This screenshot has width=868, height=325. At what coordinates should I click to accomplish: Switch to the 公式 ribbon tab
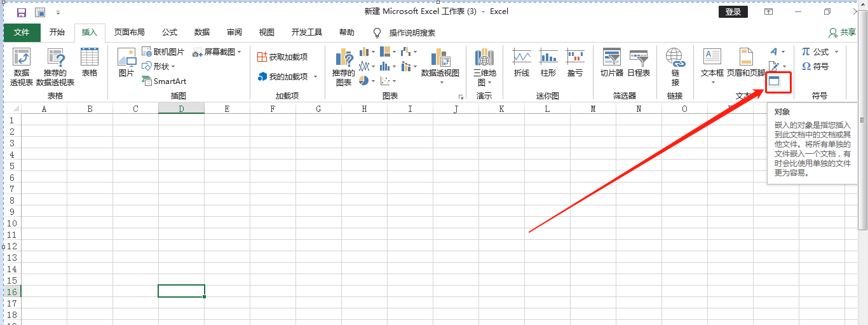pos(170,32)
